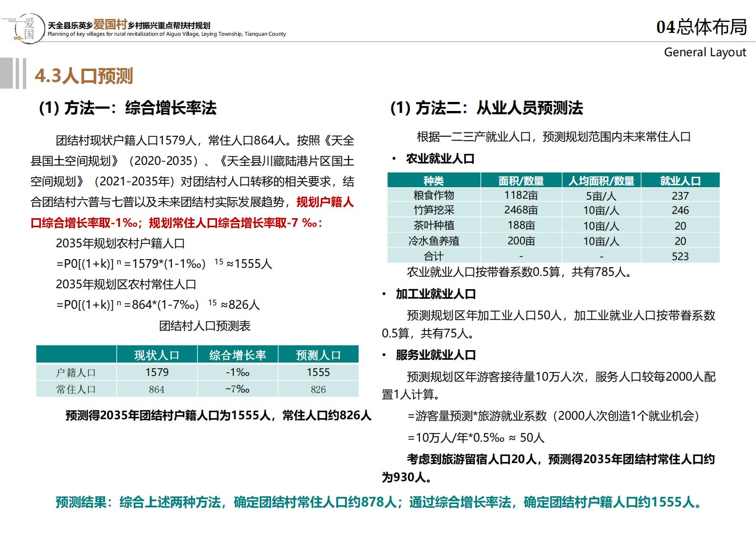The width and height of the screenshot is (756, 535).
Task: Click forecast table cell 1555
Action: coord(318,372)
